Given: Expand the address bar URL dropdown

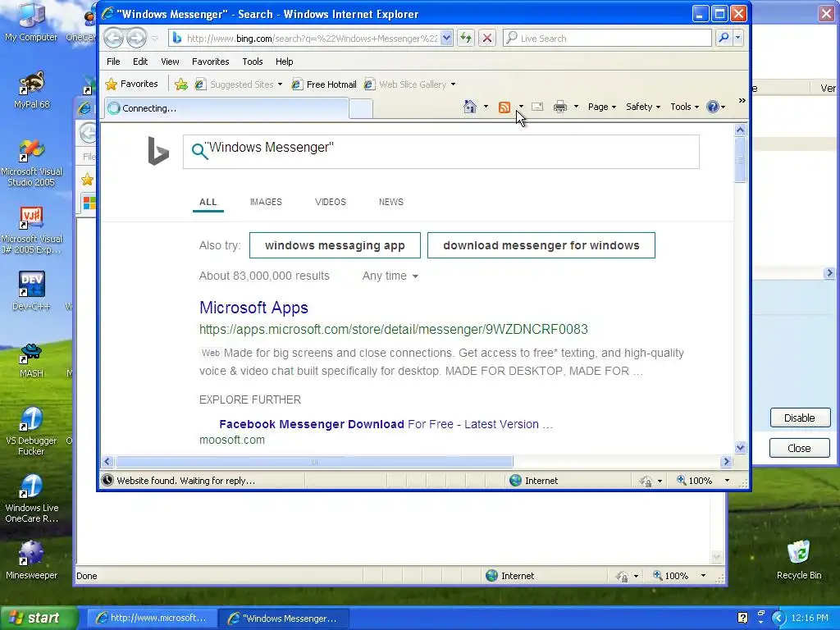Looking at the screenshot, I should click(446, 38).
